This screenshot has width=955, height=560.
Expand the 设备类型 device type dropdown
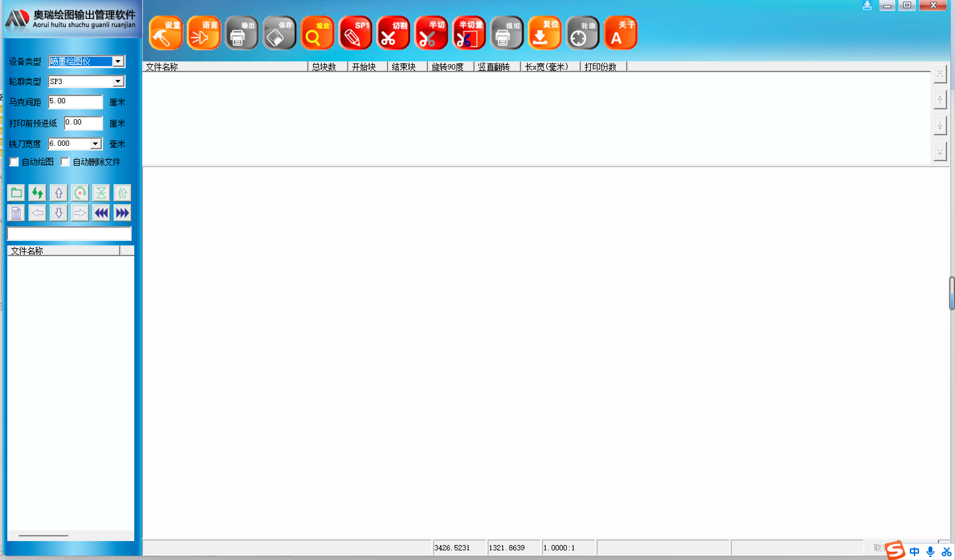[x=118, y=61]
